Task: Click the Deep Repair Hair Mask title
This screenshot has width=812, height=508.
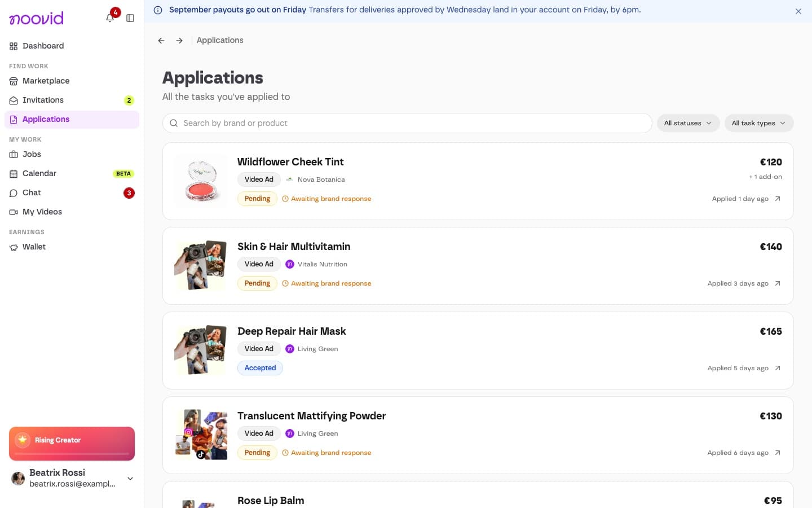Action: [x=292, y=331]
